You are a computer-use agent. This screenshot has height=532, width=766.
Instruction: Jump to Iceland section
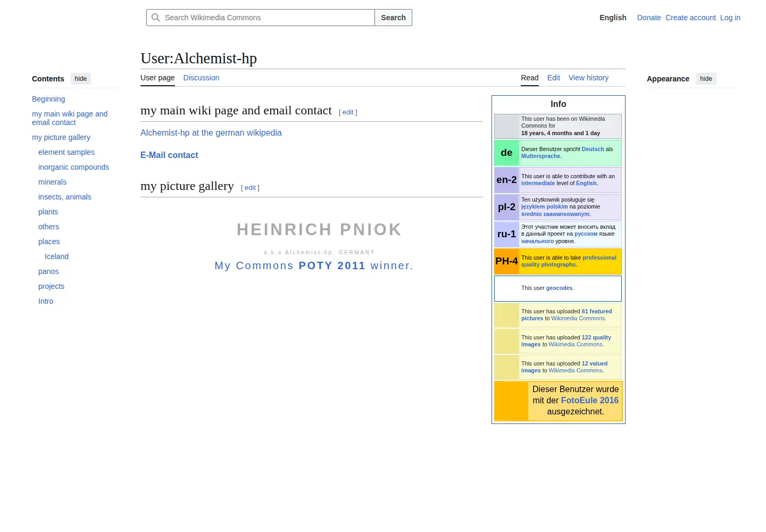(56, 256)
